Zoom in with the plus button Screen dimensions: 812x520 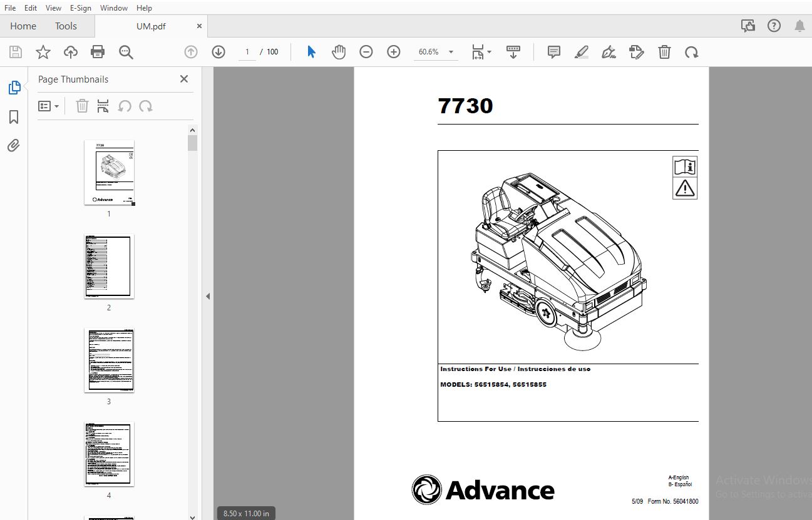394,52
